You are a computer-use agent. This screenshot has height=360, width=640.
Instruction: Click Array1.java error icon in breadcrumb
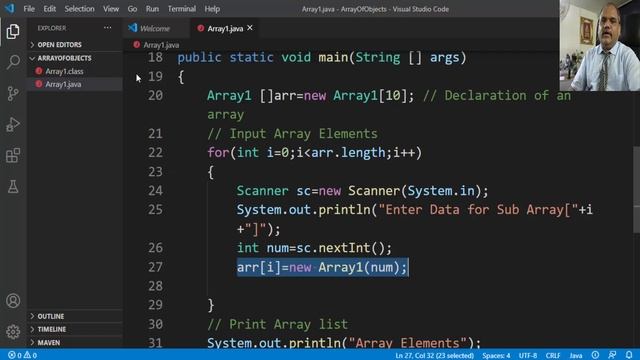click(x=136, y=45)
